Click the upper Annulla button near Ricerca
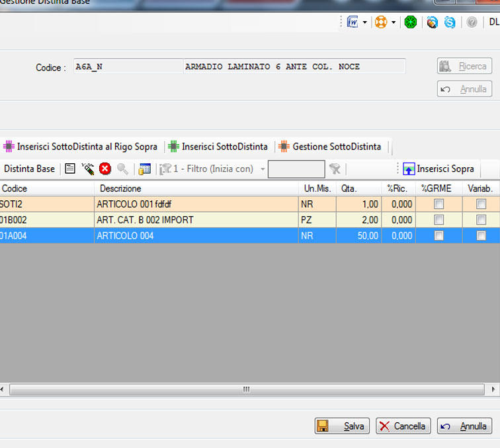The width and height of the screenshot is (500, 448). coord(464,89)
